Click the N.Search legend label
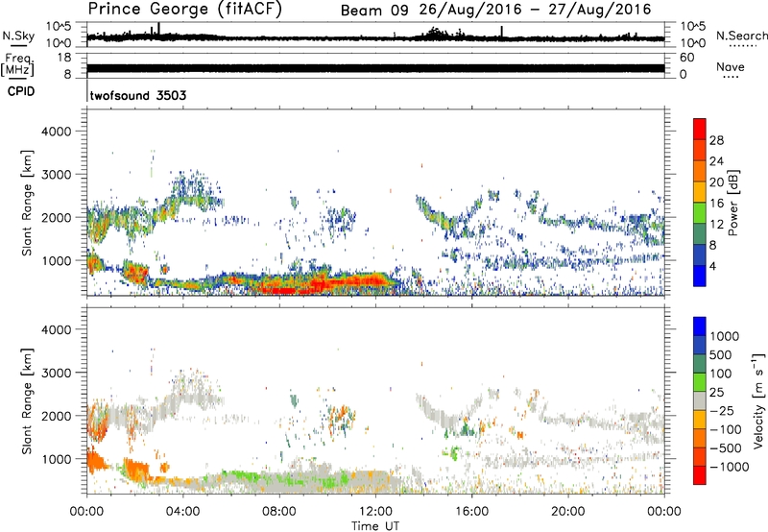The image size is (768, 532). tap(741, 36)
